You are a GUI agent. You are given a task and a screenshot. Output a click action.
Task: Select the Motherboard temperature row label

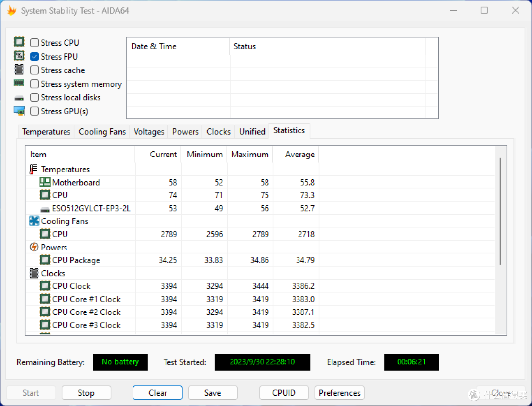pyautogui.click(x=76, y=182)
